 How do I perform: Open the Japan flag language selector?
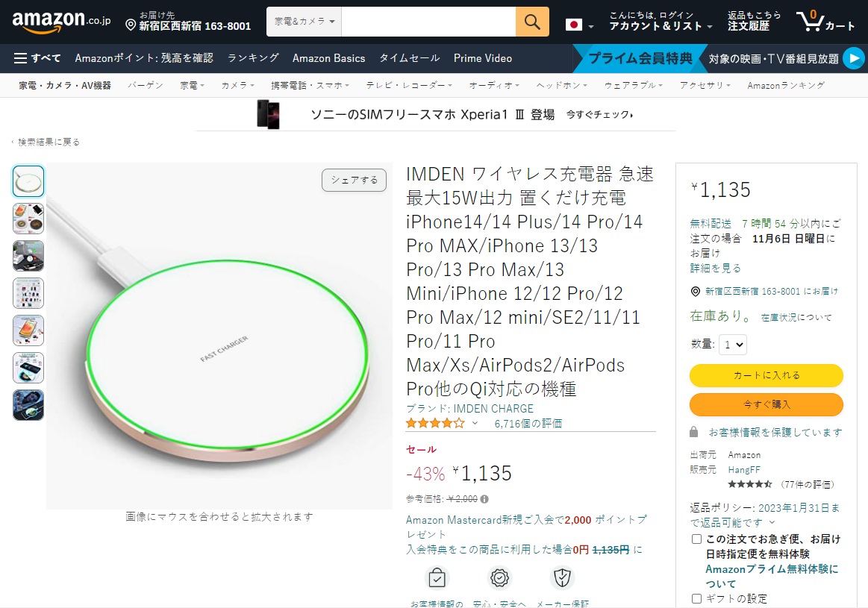click(575, 23)
